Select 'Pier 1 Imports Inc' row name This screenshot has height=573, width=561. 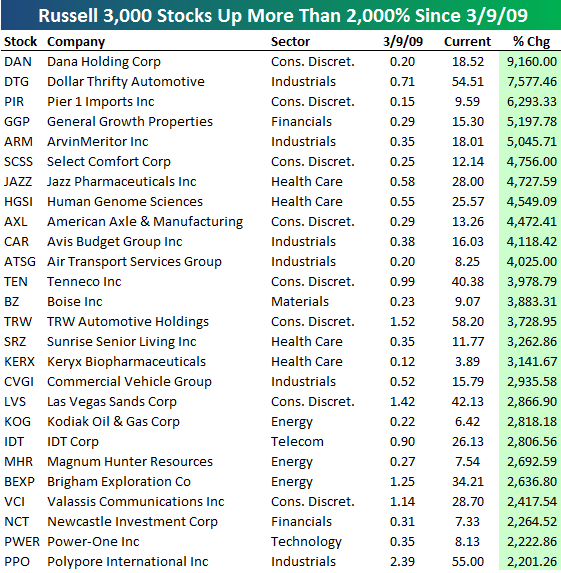tap(101, 102)
